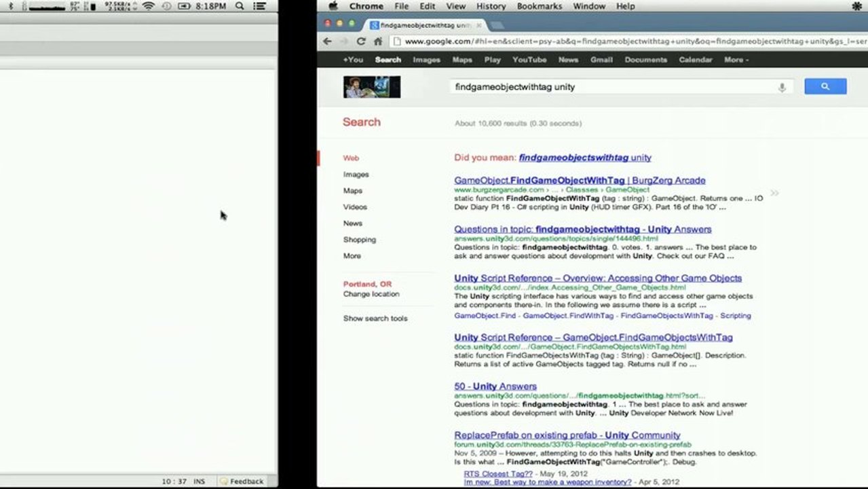Open the File menu
868x489 pixels.
(402, 6)
